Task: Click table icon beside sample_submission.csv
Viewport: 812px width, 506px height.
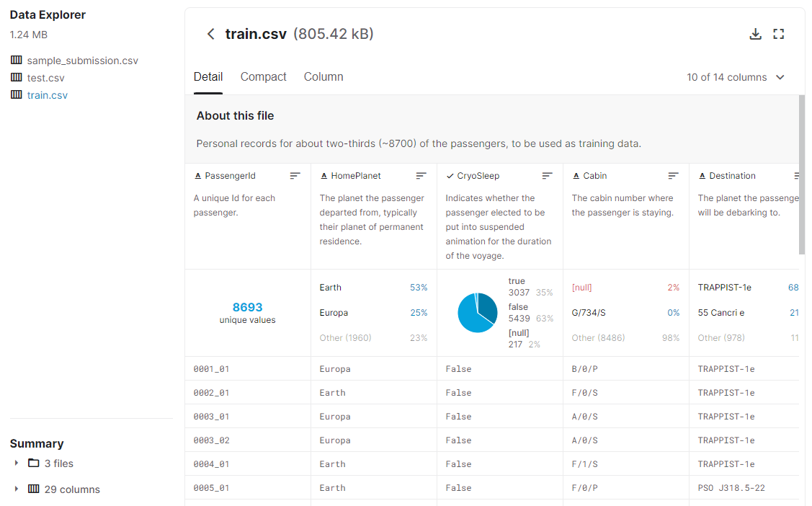Action: (17, 60)
